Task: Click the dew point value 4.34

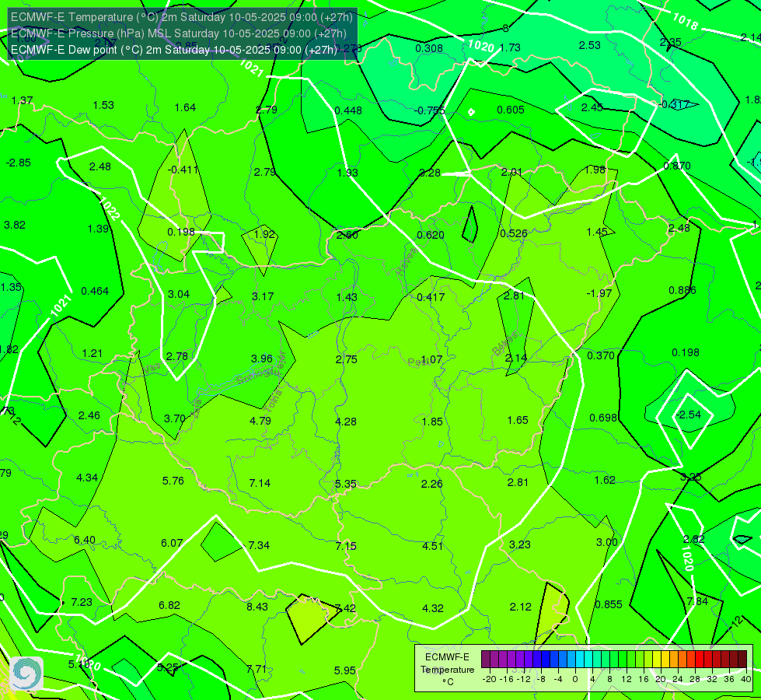Action: (87, 478)
